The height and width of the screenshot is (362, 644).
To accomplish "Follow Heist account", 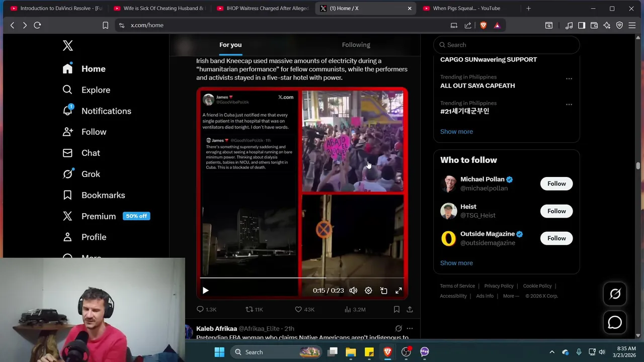I will [556, 211].
